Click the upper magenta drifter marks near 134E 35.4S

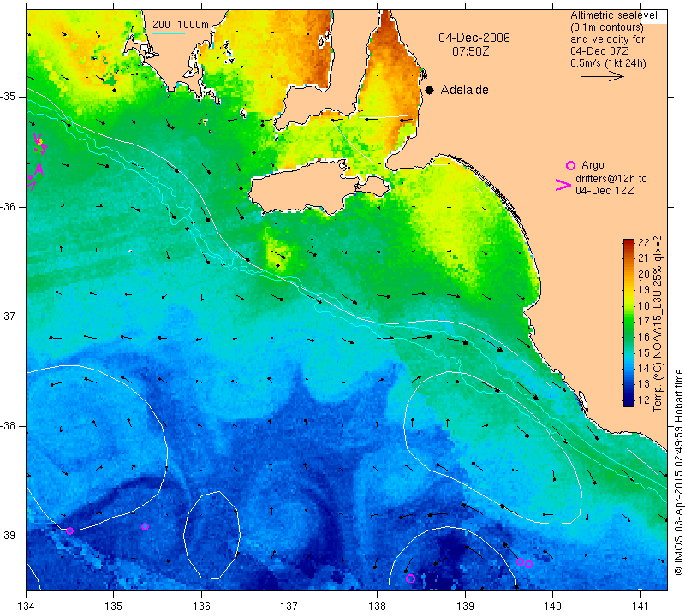[x=39, y=144]
